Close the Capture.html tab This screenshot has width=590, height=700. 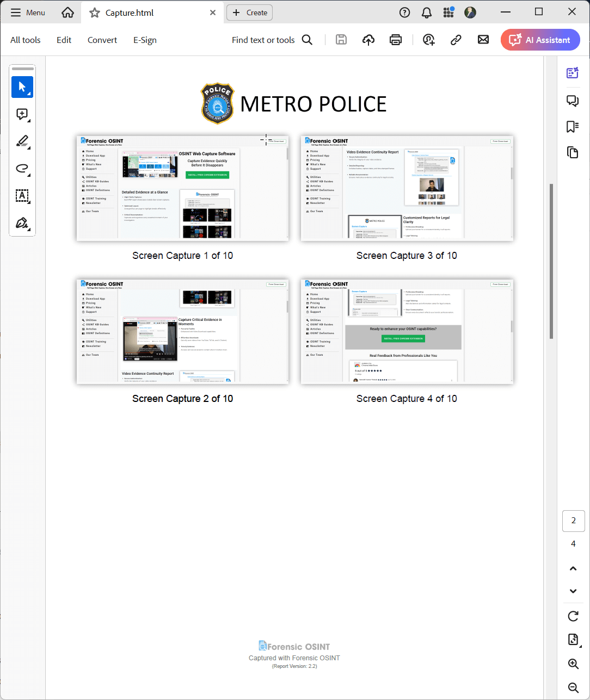(213, 13)
